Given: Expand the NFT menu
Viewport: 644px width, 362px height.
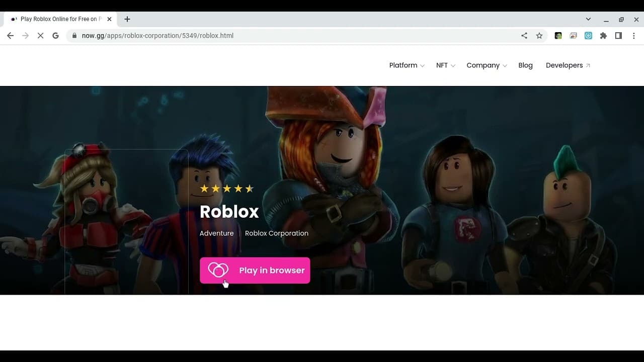Looking at the screenshot, I should point(445,65).
